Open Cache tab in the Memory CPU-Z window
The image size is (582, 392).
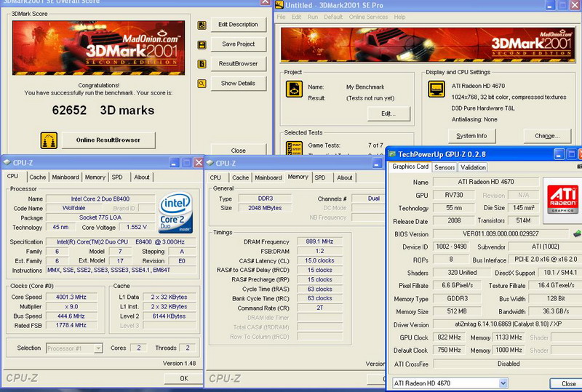[241, 177]
